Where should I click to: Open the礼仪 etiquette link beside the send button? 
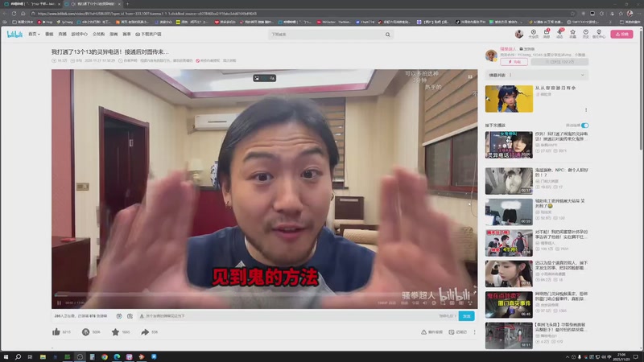pos(448,316)
